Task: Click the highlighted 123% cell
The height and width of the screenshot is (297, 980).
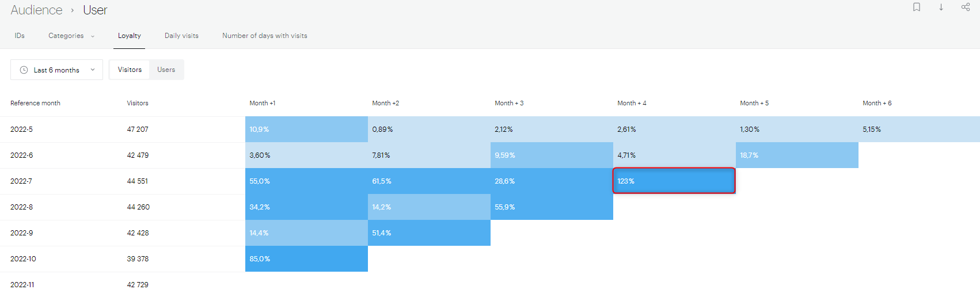Action: pyautogui.click(x=674, y=181)
